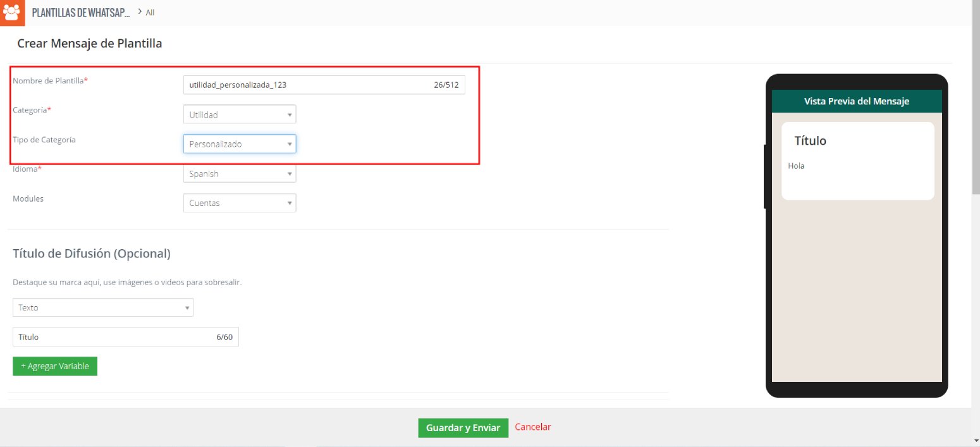The image size is (980, 447).
Task: Click the Hola text in message preview
Action: [797, 166]
